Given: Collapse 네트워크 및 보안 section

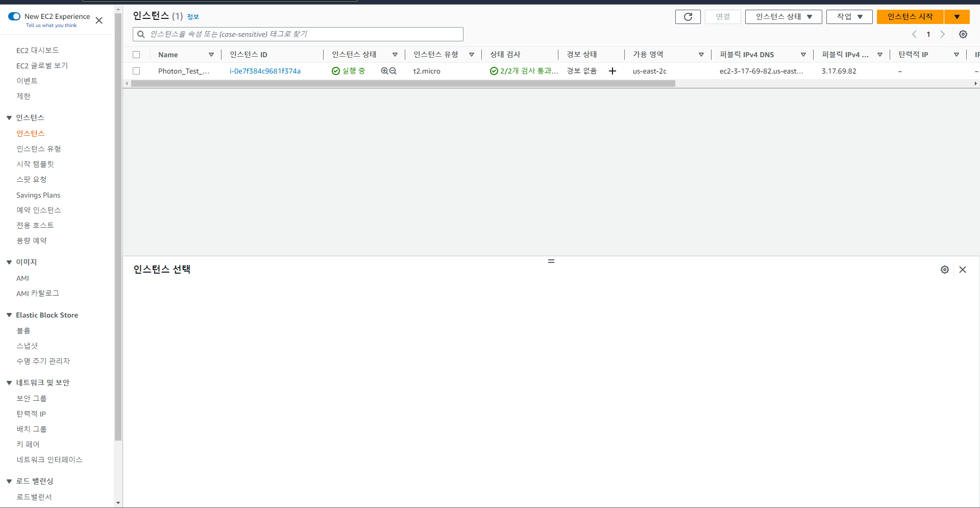Looking at the screenshot, I should [x=9, y=383].
